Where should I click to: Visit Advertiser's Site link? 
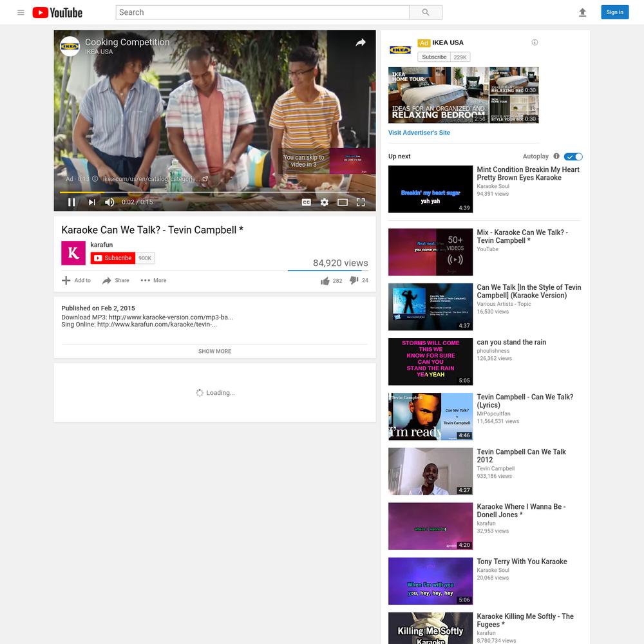(419, 133)
